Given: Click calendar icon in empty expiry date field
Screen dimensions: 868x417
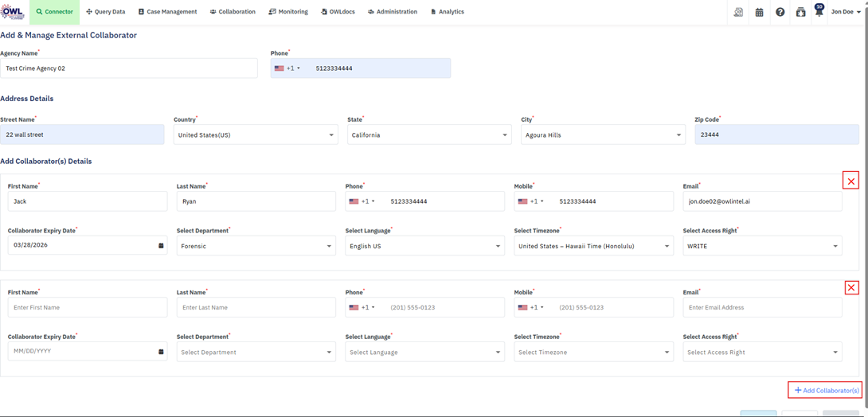Looking at the screenshot, I should (161, 352).
